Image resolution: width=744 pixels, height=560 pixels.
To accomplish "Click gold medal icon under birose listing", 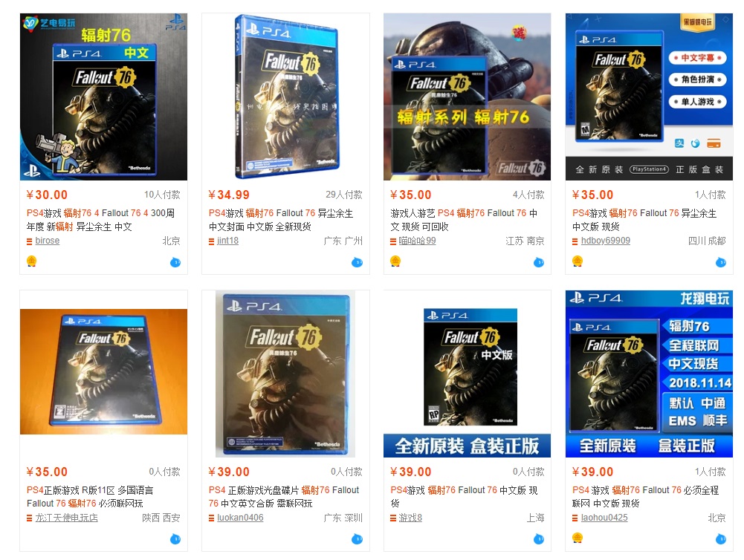I will [x=31, y=261].
